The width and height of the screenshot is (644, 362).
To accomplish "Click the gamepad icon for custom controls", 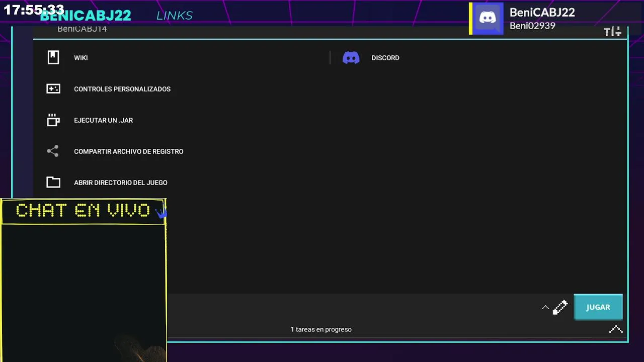I will 53,89.
